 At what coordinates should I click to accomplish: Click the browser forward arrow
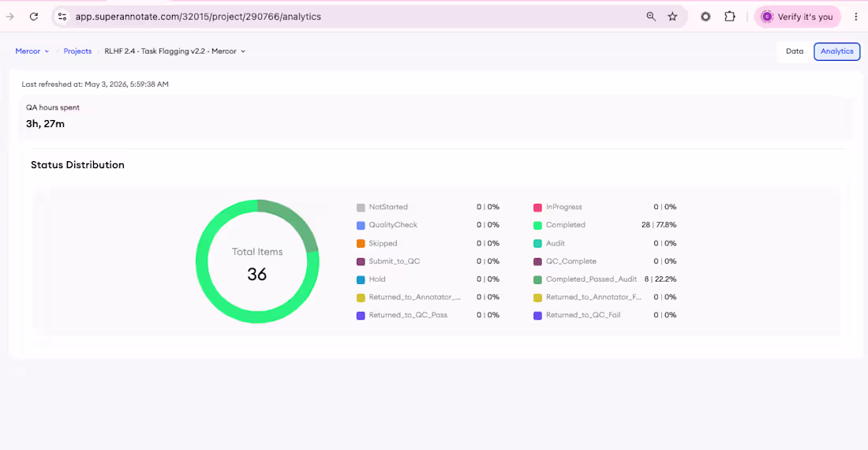(10, 17)
